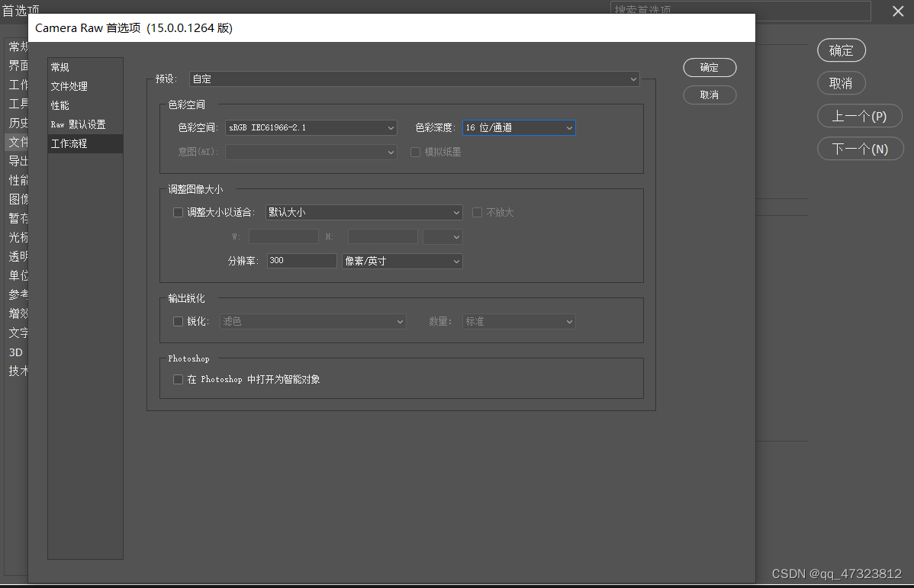Viewport: 914px width, 588px height.
Task: Open the 滤色 sharpening dropdown
Action: 313,321
